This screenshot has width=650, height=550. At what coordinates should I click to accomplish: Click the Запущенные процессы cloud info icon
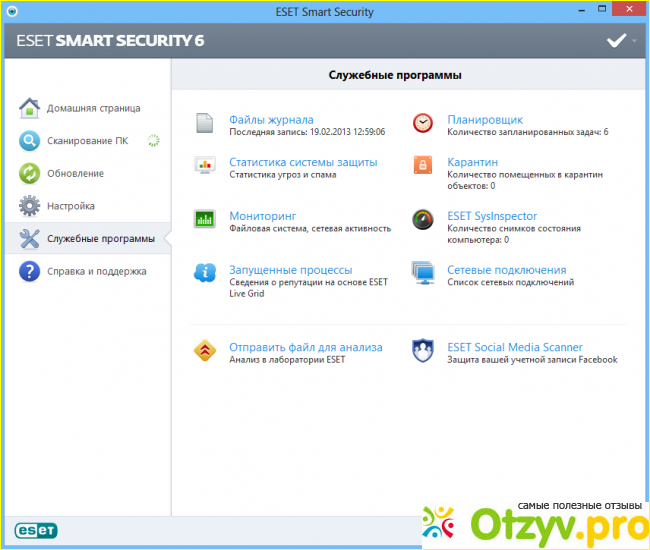click(205, 274)
